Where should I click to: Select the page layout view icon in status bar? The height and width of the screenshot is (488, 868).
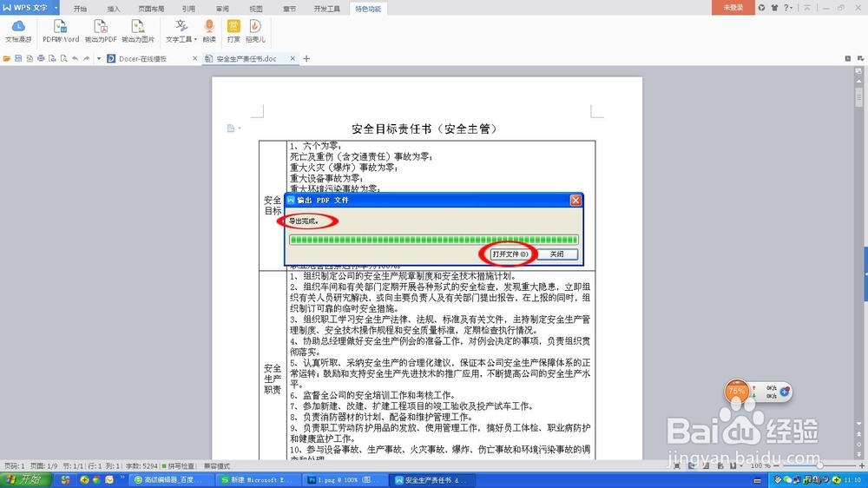[692, 465]
